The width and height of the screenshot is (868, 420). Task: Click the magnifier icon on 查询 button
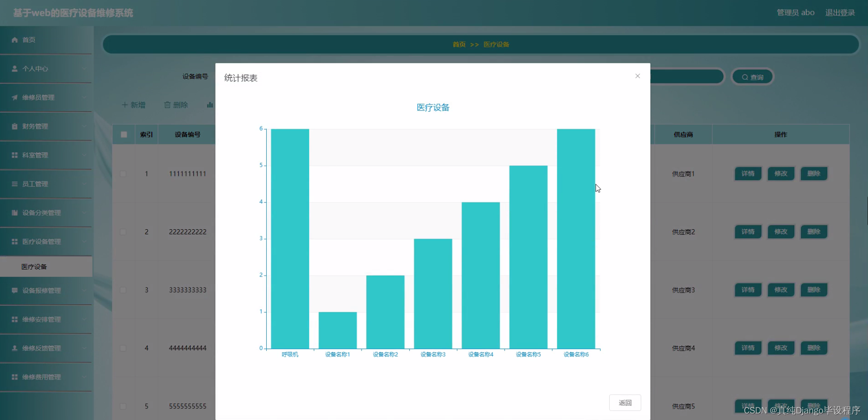(744, 77)
